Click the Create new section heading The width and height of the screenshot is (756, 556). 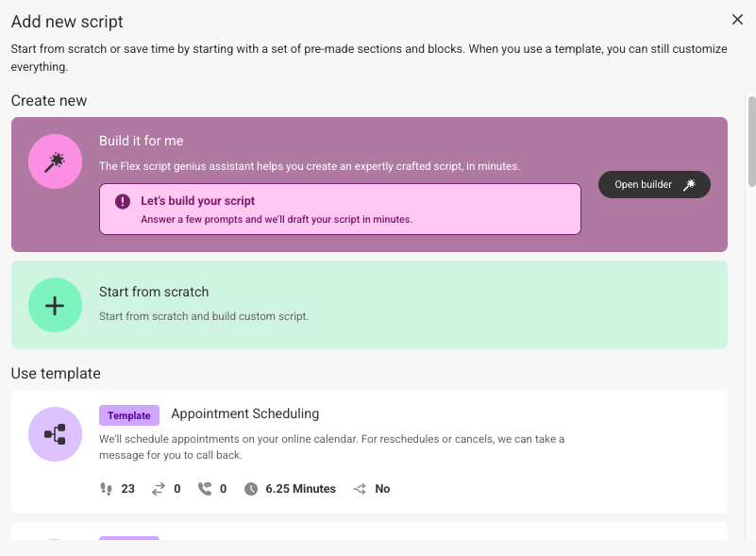click(49, 101)
